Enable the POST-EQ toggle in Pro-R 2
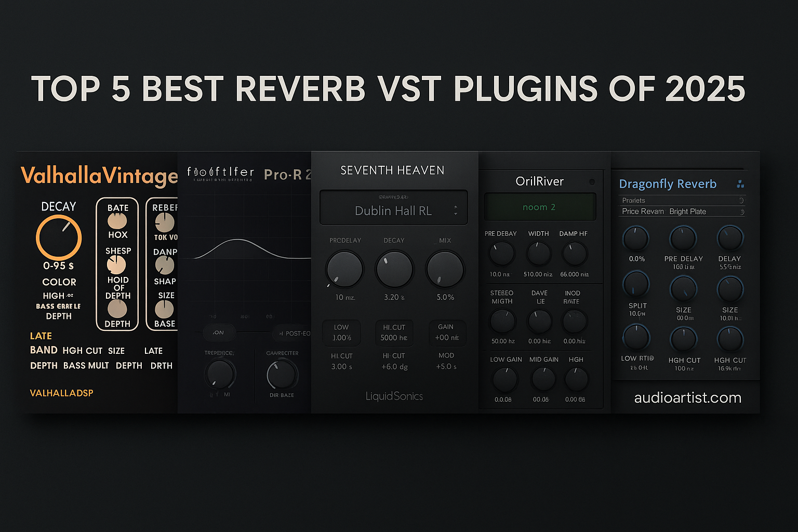Image resolution: width=798 pixels, height=532 pixels. (294, 333)
